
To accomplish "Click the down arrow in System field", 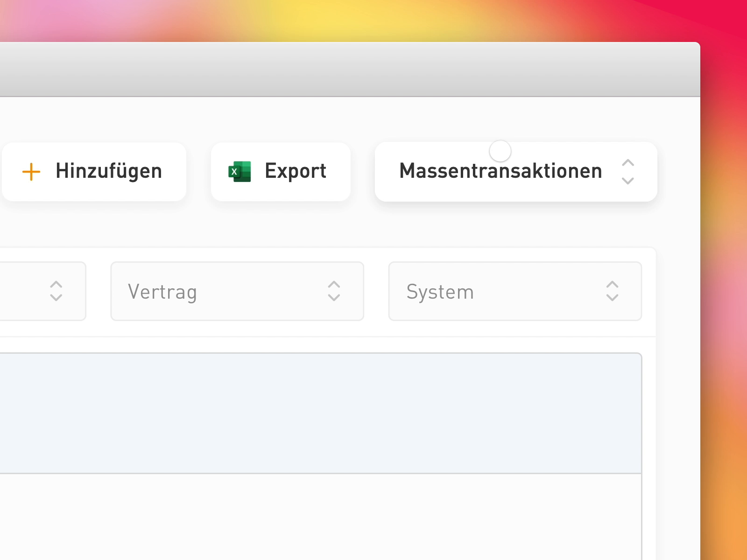I will point(612,298).
